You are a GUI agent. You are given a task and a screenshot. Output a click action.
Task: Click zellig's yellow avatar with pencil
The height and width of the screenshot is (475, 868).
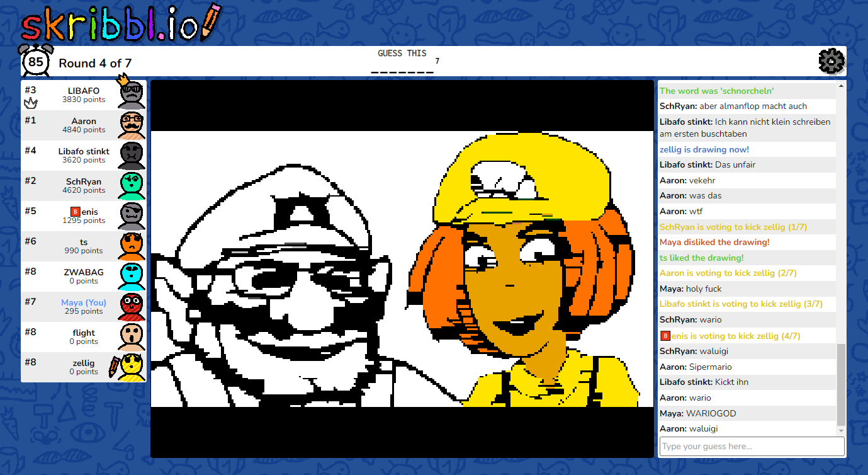coord(130,367)
